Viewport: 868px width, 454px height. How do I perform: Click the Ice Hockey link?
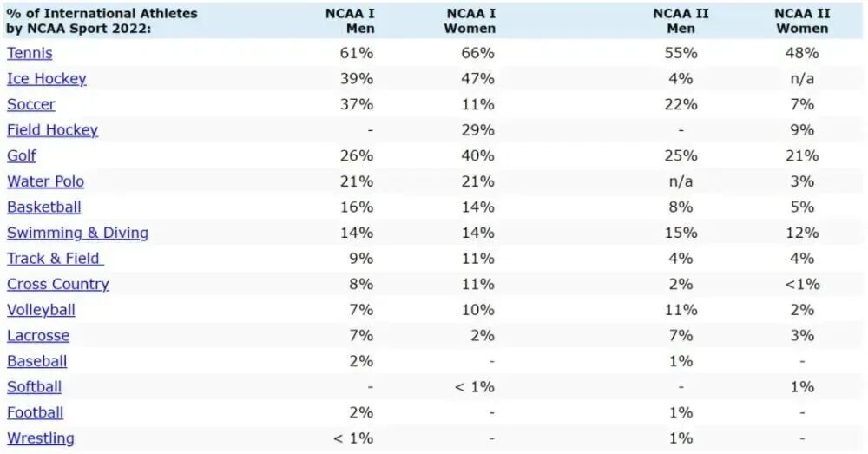(x=47, y=79)
